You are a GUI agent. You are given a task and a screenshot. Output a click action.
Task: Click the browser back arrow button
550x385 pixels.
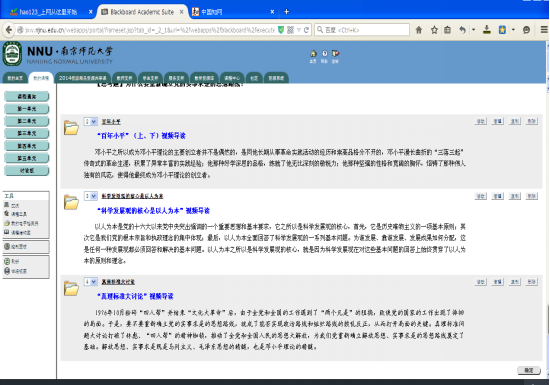[9, 30]
